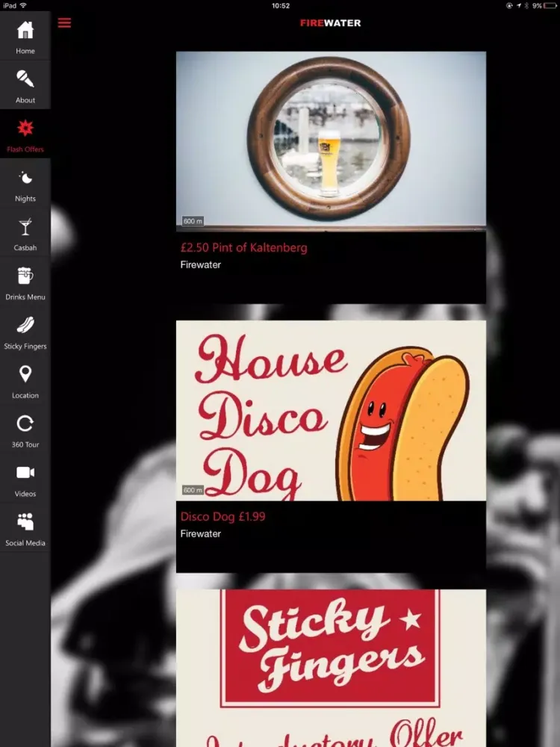
Task: Tap the 'Home' sidebar label
Action: click(x=25, y=51)
